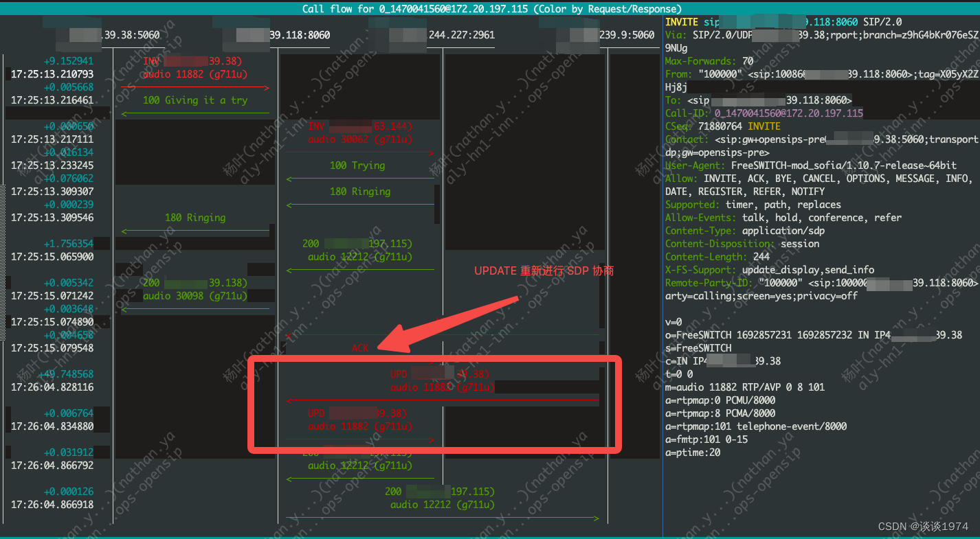
Task: Click the User-Agent FreeSWITCH-mod_sofia line
Action: 811,165
